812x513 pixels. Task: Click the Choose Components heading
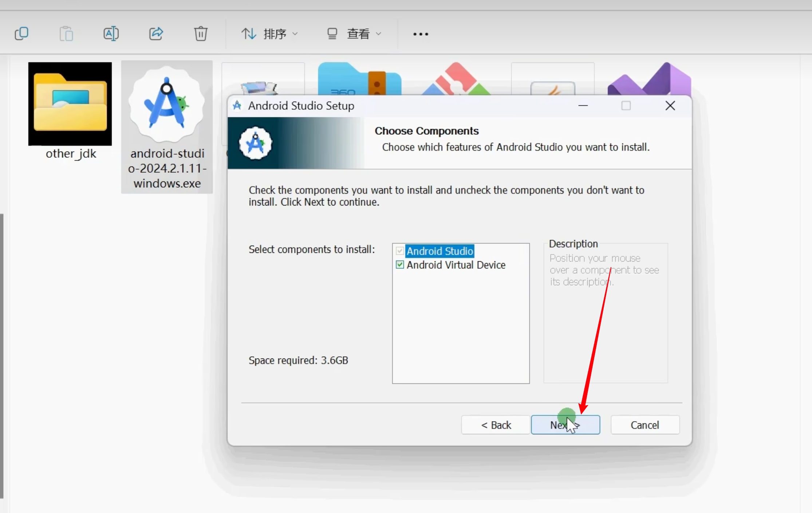pyautogui.click(x=426, y=131)
